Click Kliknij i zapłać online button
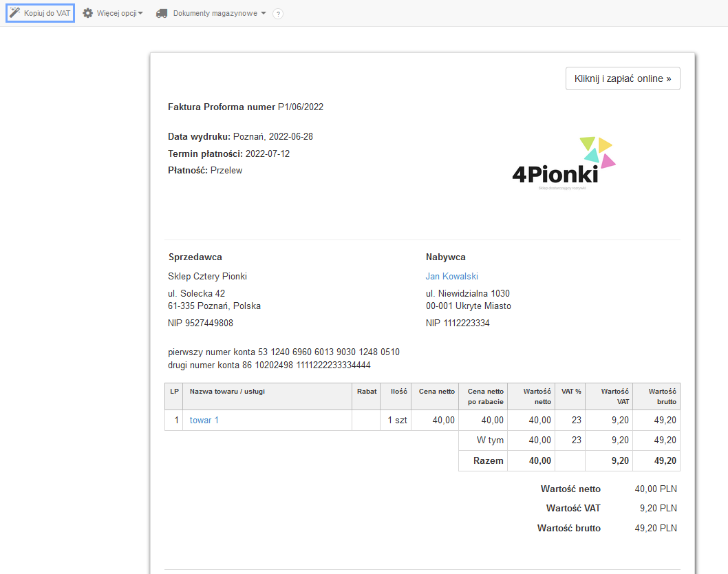This screenshot has width=728, height=574. (623, 78)
